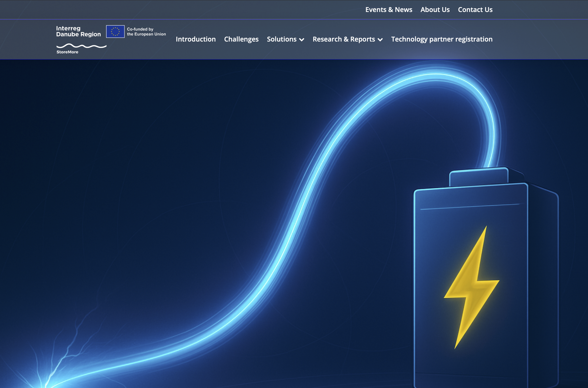
Task: Click the Interreg Danube Region logo
Action: point(79,31)
